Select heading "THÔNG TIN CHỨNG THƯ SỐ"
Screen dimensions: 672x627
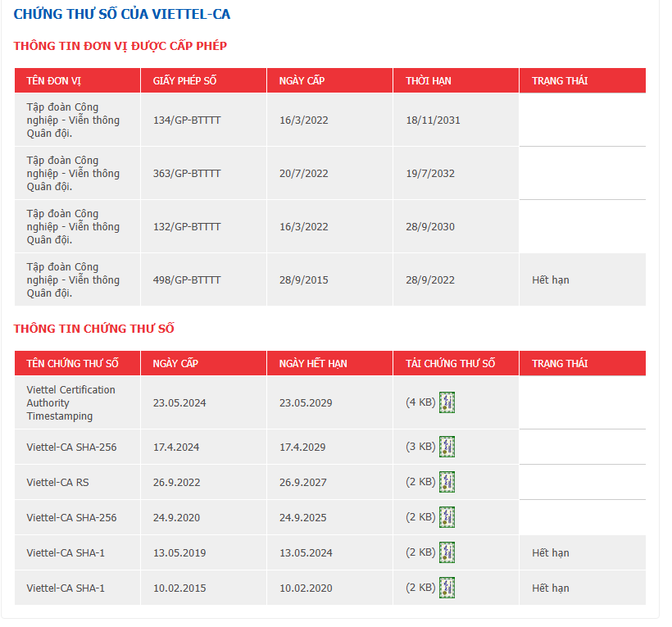click(94, 329)
